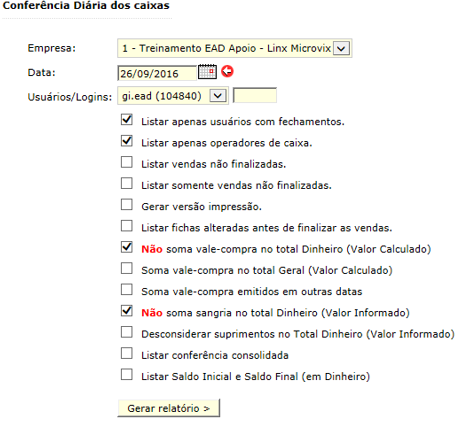This screenshot has height=430, width=462.
Task: Enable Listar vendas não finalizadas
Action: 127,162
